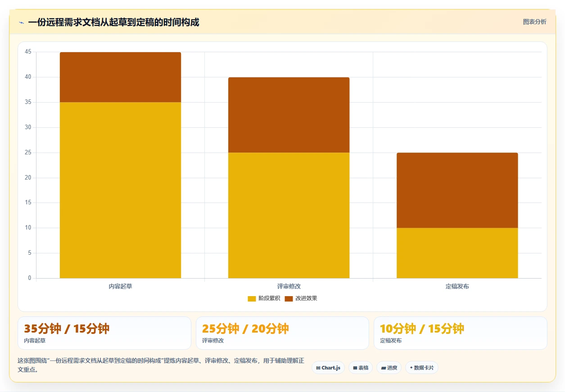
Task: Click the yellow bar segment for 定稿发布
Action: (457, 253)
